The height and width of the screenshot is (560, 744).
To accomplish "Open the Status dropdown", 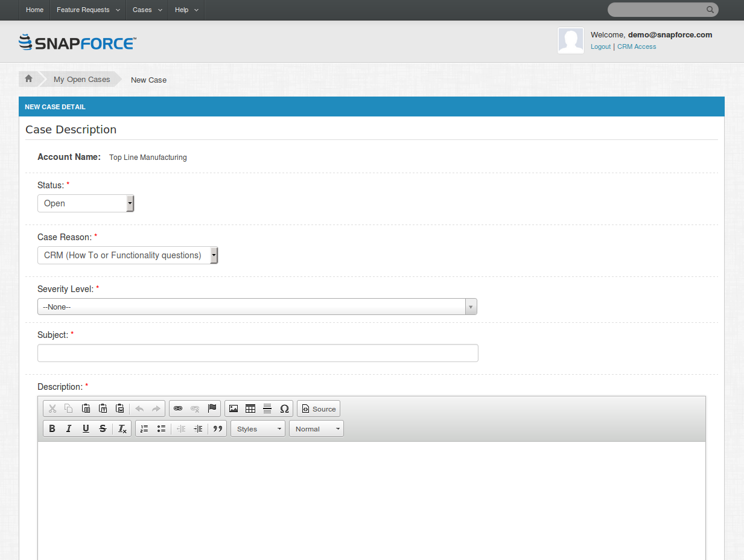I will pyautogui.click(x=86, y=203).
